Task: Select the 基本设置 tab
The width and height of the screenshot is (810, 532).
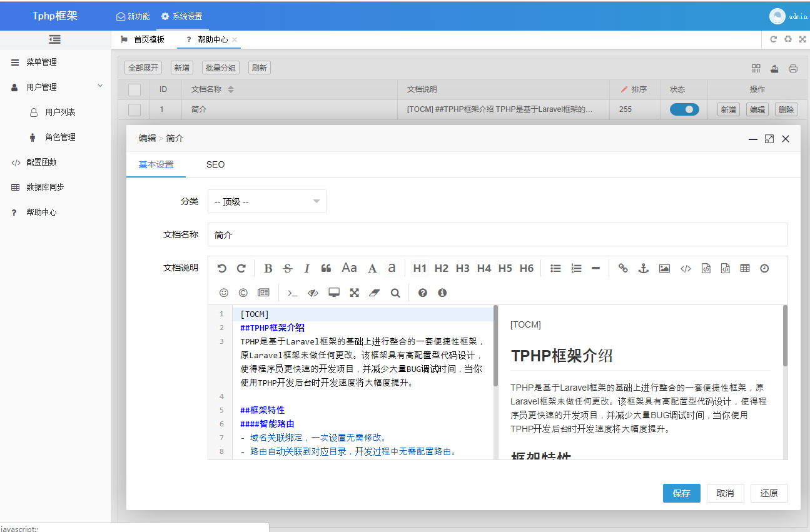Action: [x=156, y=164]
